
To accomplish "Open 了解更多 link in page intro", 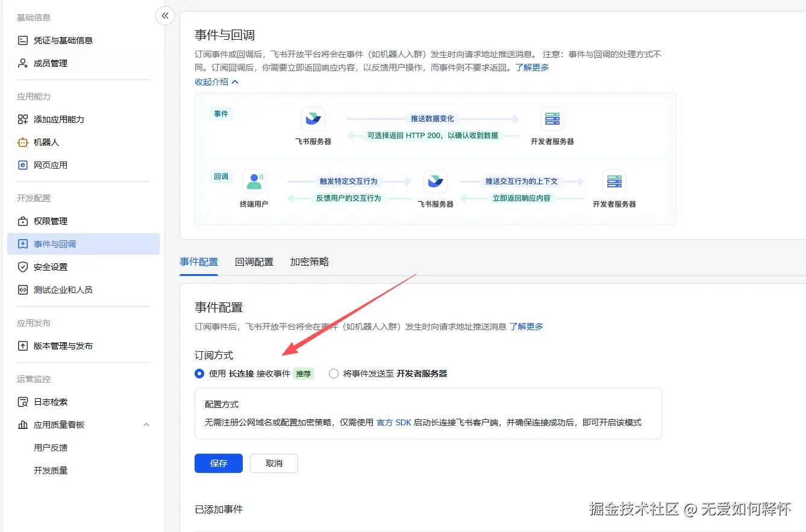I will coord(532,67).
